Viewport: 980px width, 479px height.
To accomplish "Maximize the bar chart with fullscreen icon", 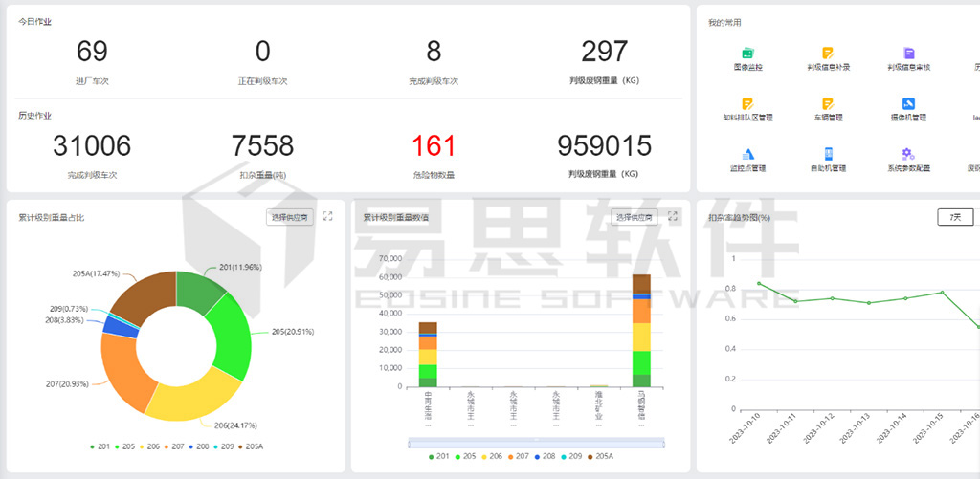I will tap(673, 217).
